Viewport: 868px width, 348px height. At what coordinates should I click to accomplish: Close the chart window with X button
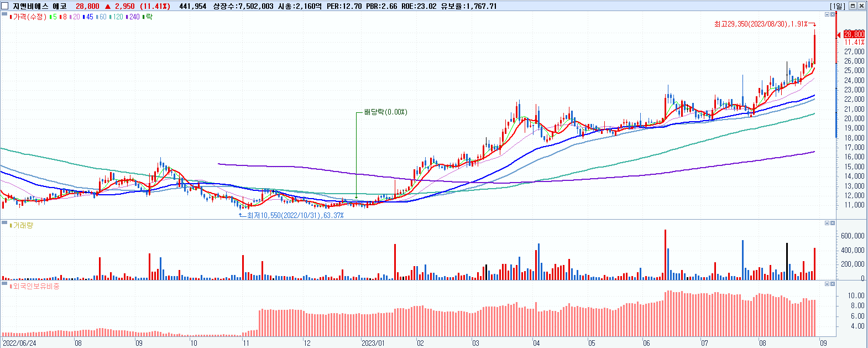[861, 6]
